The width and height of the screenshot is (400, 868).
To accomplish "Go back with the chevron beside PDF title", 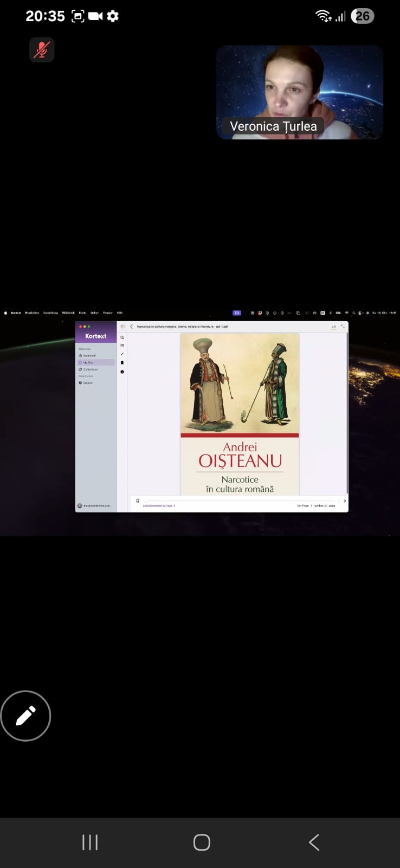I will 131,327.
